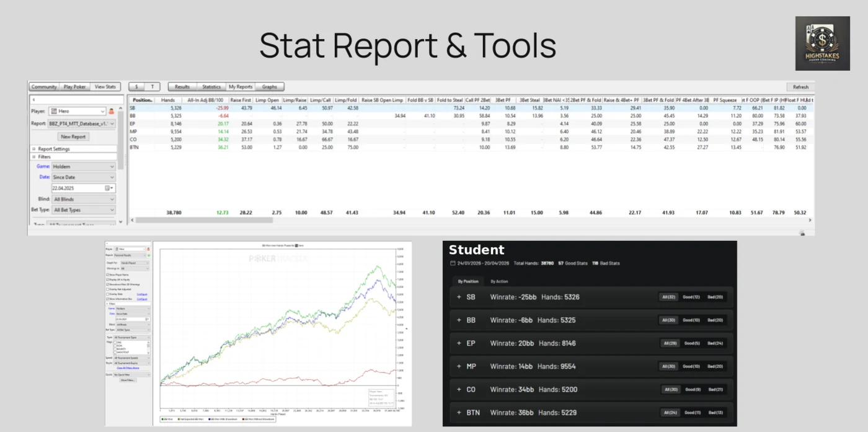Click the Highstakes Poker Coaching logo
The image size is (868, 432).
(823, 43)
